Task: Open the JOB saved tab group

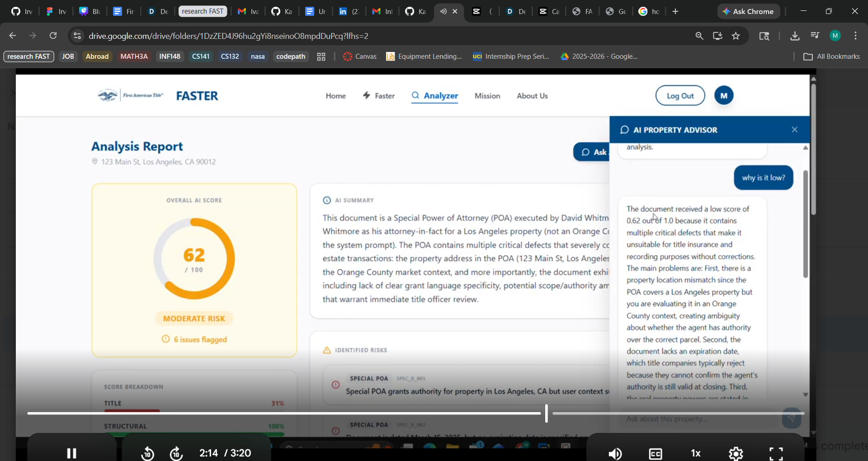Action: [68, 56]
